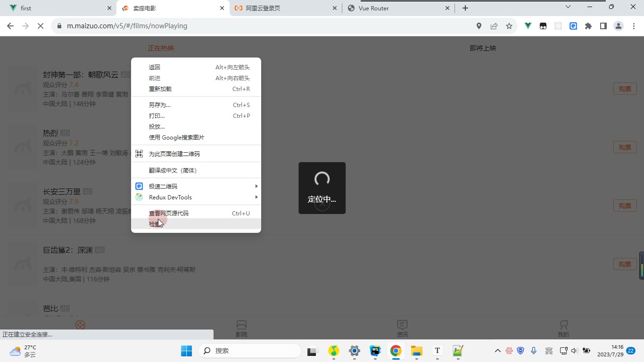The image size is (644, 362).
Task: Open the Windows Start menu
Action: 186,351
